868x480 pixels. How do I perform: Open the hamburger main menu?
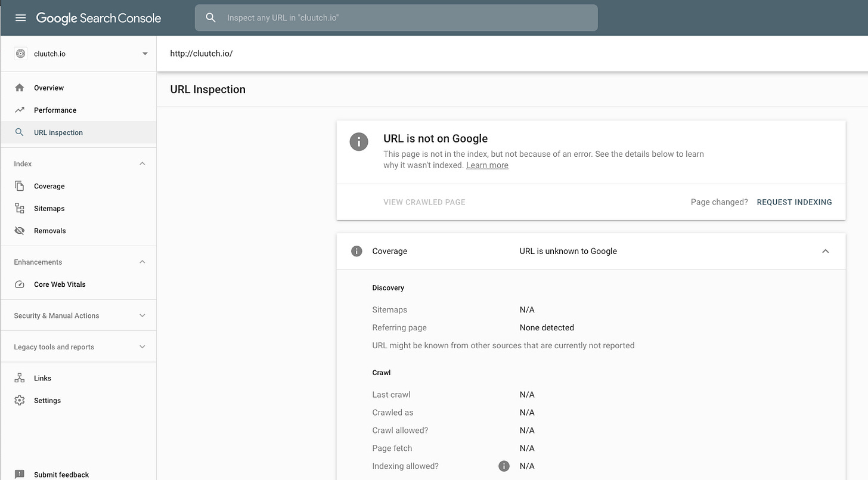tap(20, 18)
